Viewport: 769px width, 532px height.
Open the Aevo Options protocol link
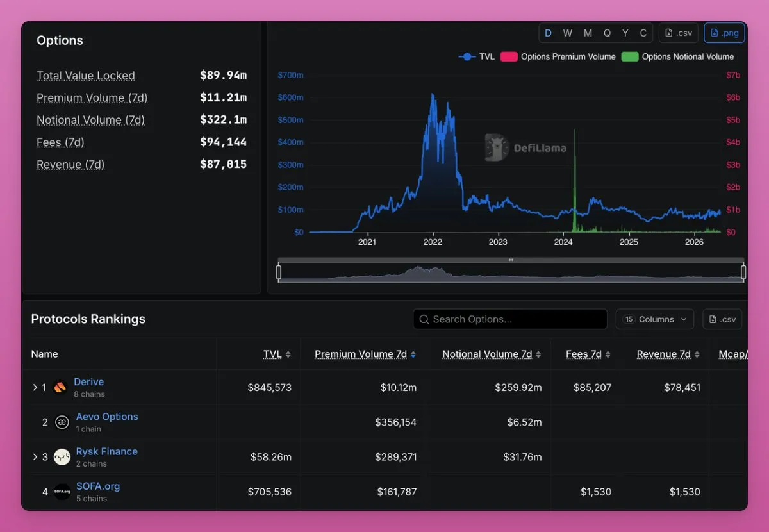coord(107,417)
